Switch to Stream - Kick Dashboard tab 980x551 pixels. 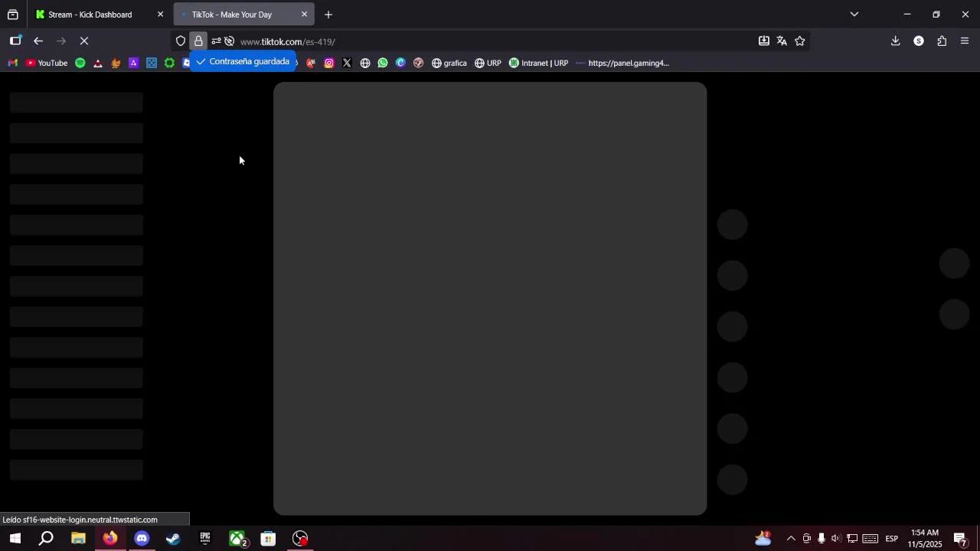pos(90,15)
